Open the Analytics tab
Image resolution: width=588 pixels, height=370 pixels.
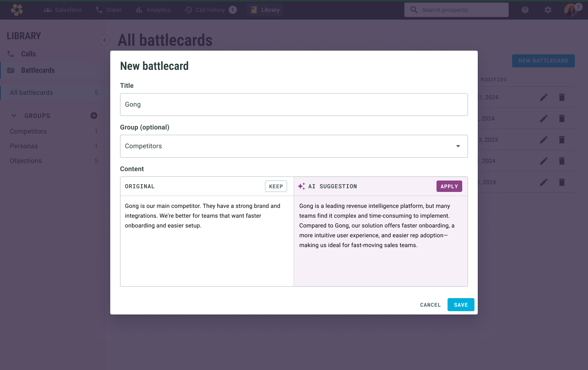point(153,10)
